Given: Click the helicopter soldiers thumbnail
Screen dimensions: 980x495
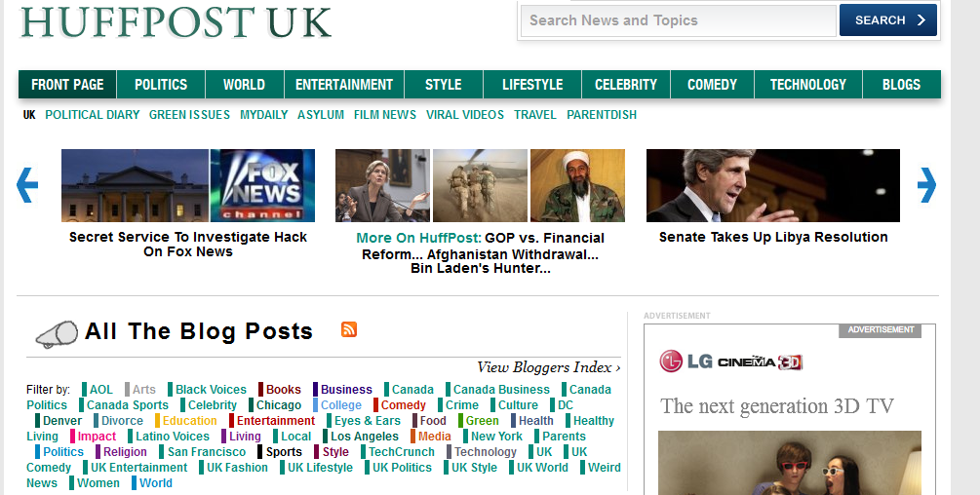Looking at the screenshot, I should (480, 185).
